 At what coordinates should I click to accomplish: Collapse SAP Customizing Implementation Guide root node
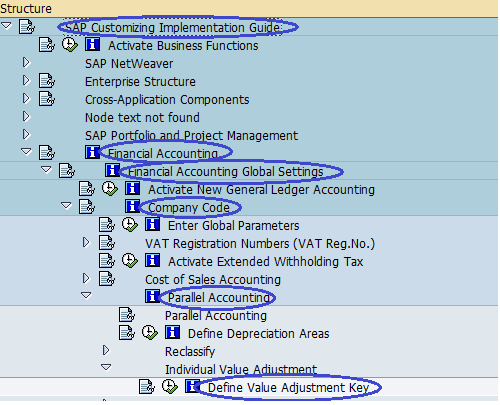point(6,25)
